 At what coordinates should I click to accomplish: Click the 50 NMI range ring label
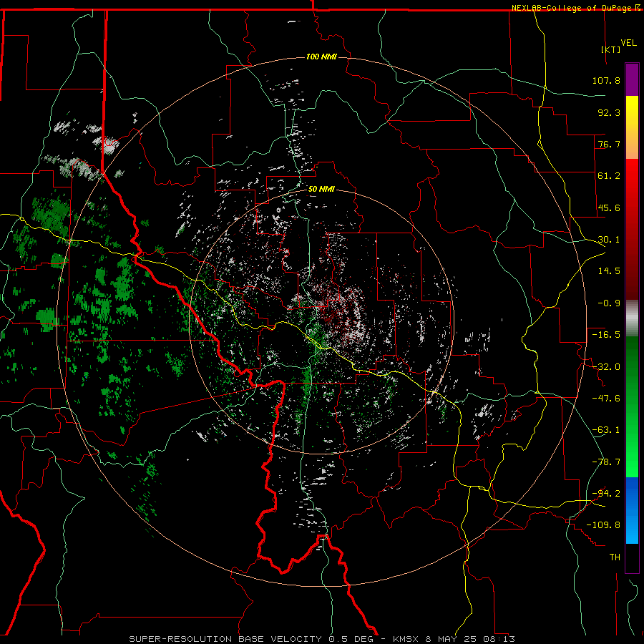[x=321, y=190]
